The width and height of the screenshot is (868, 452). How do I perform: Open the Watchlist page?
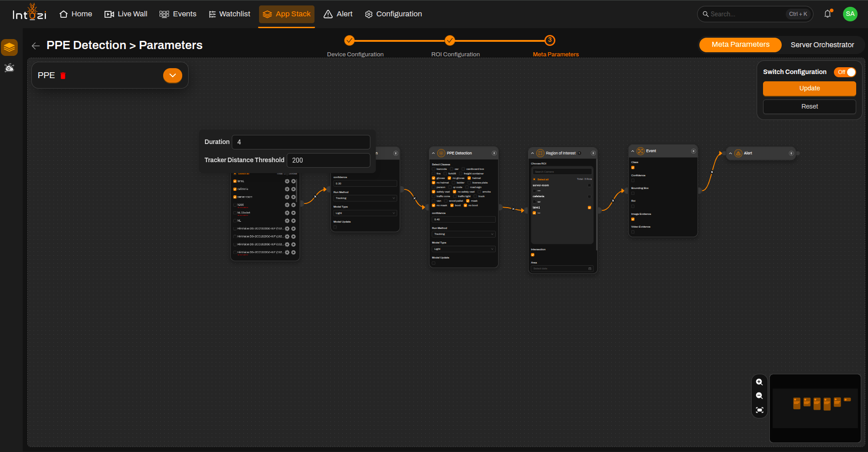229,14
